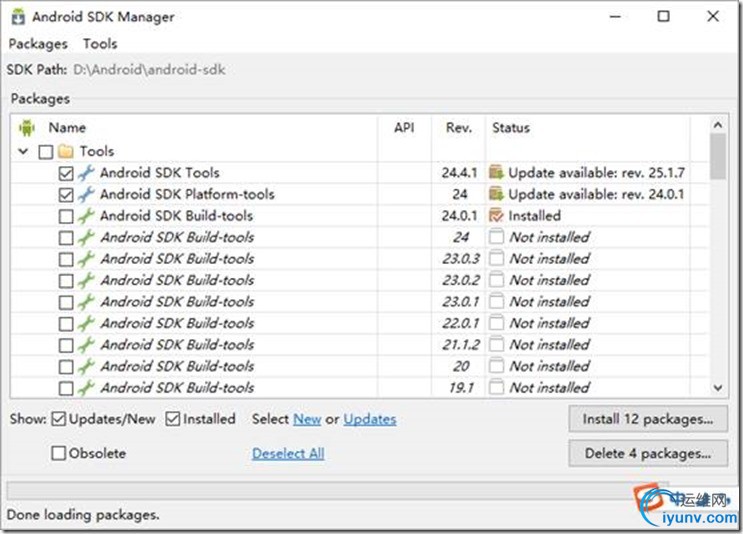Check the Build-tools 22.0.1 checkbox
743x534 pixels.
pos(66,324)
